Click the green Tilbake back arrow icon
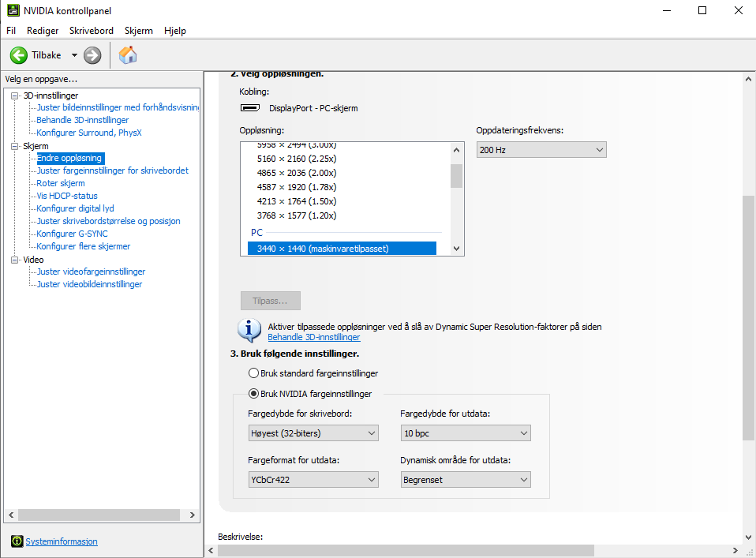This screenshot has width=756, height=558. (x=19, y=55)
